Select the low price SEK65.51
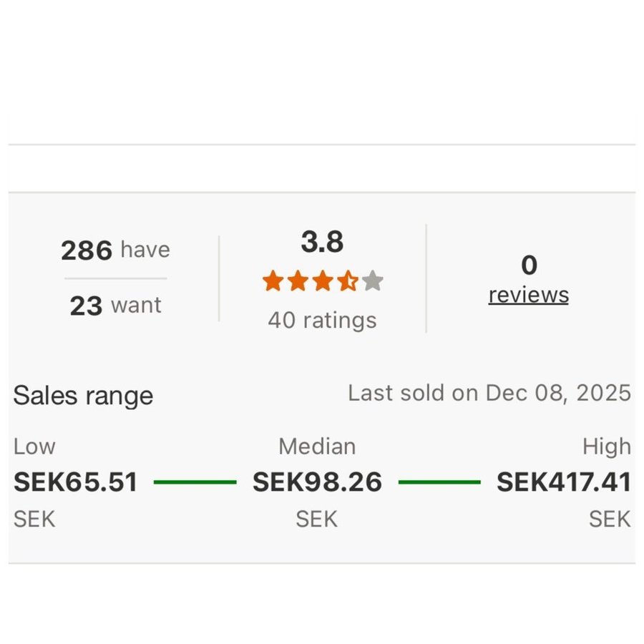 [x=75, y=482]
